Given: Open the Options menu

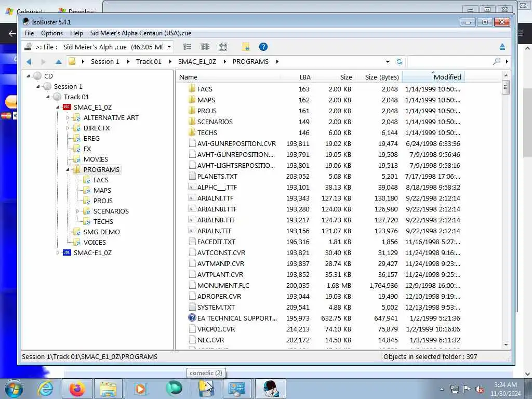Looking at the screenshot, I should click(x=52, y=33).
